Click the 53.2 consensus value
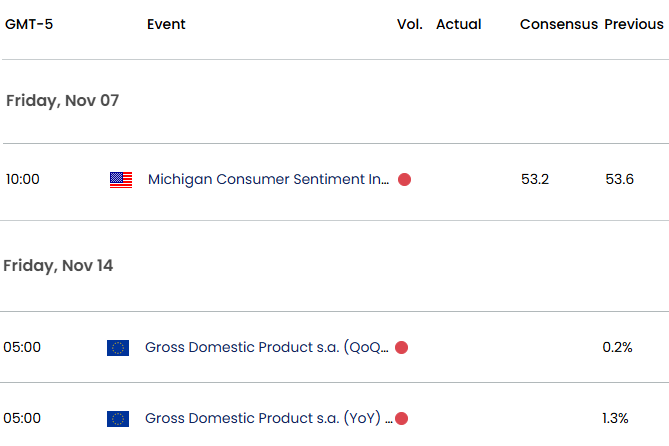The height and width of the screenshot is (446, 669). coord(535,180)
